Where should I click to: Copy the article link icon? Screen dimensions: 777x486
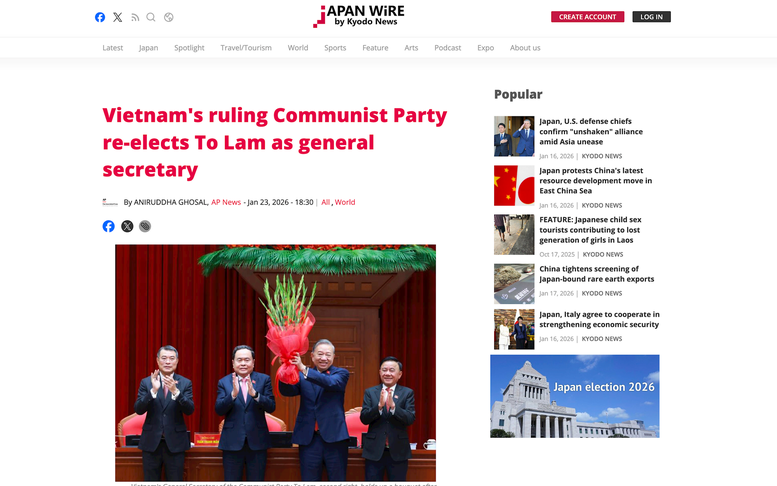coord(145,226)
